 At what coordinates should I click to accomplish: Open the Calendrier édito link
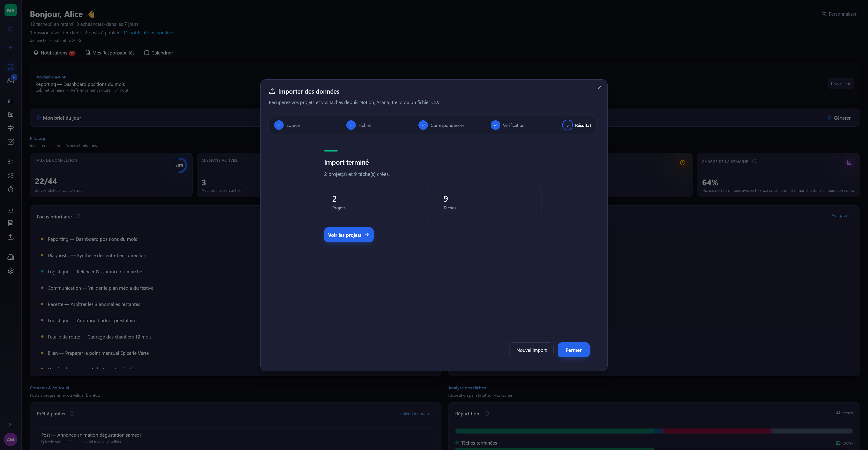pos(417,414)
